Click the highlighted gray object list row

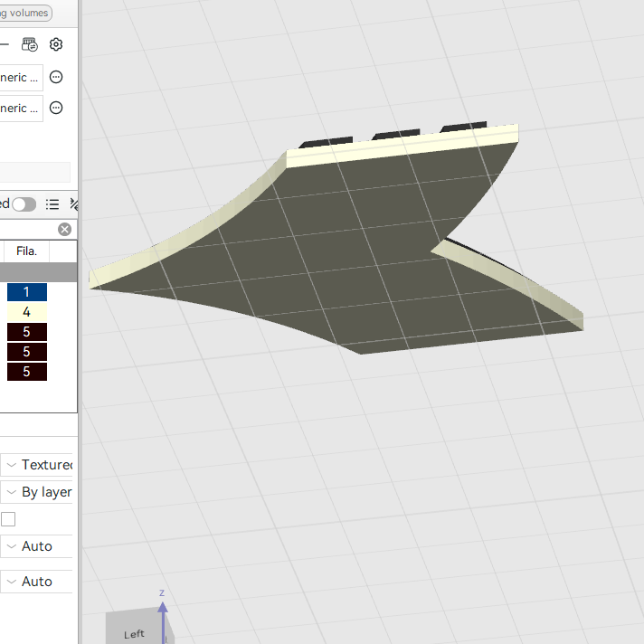tap(39, 272)
